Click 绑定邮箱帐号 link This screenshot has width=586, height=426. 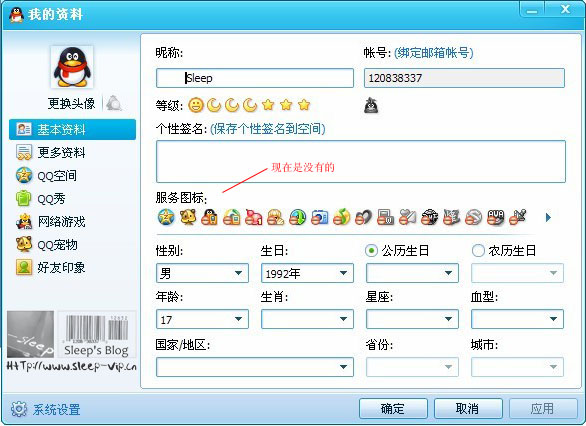pyautogui.click(x=434, y=53)
